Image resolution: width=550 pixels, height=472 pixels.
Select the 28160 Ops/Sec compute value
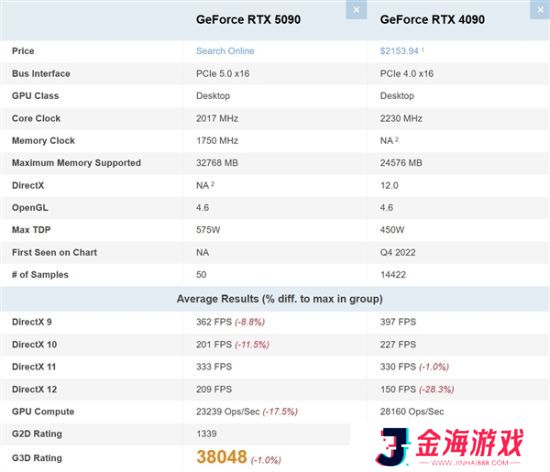pyautogui.click(x=412, y=412)
